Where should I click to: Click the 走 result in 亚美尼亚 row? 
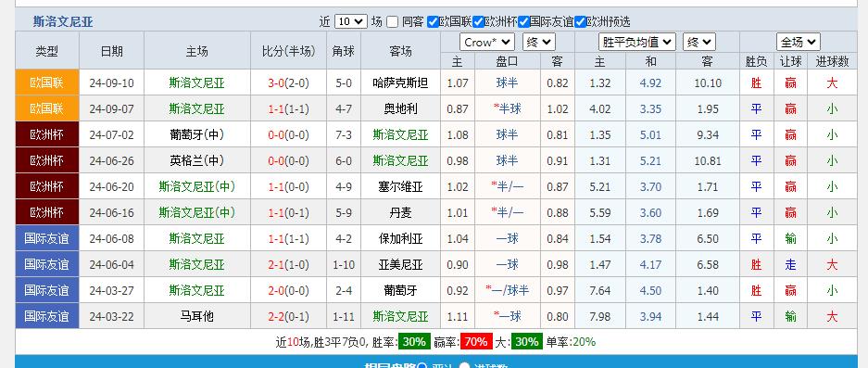point(790,265)
